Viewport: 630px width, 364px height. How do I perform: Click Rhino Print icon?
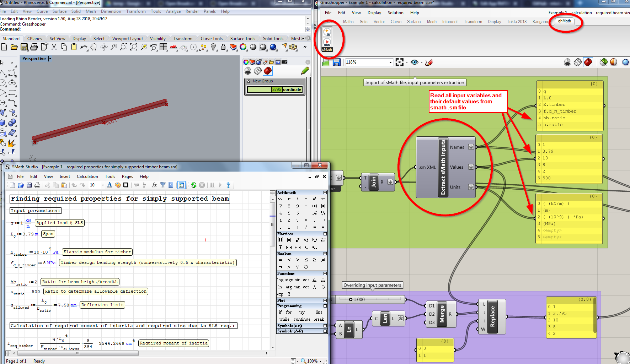coord(34,47)
